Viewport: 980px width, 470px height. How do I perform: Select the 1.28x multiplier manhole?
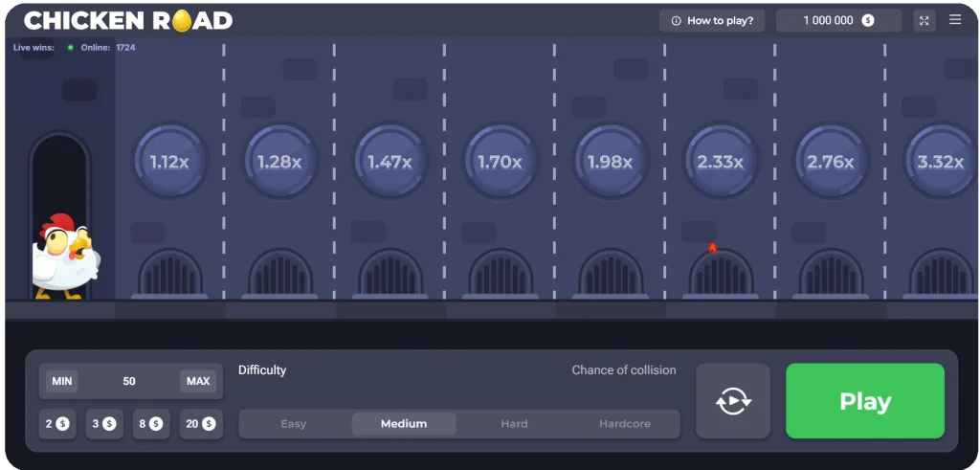click(279, 163)
